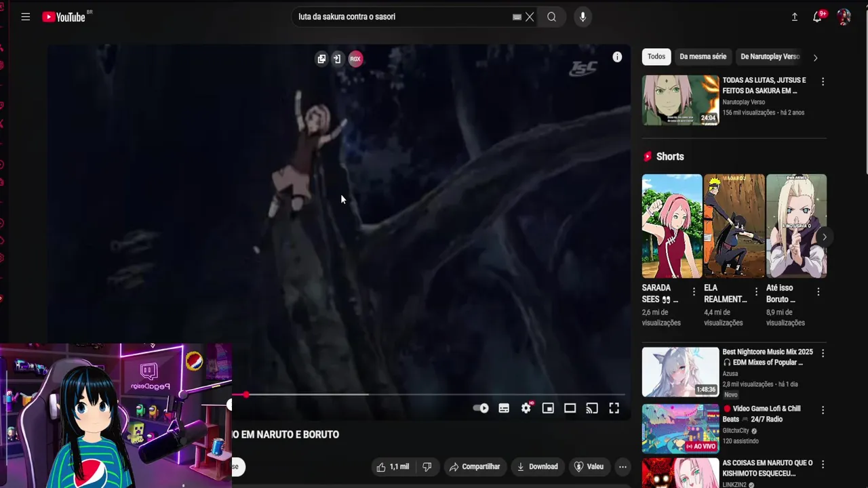Open TODAS AS LUTAS, JUTSUS video title
This screenshot has height=488, width=868.
(x=764, y=85)
